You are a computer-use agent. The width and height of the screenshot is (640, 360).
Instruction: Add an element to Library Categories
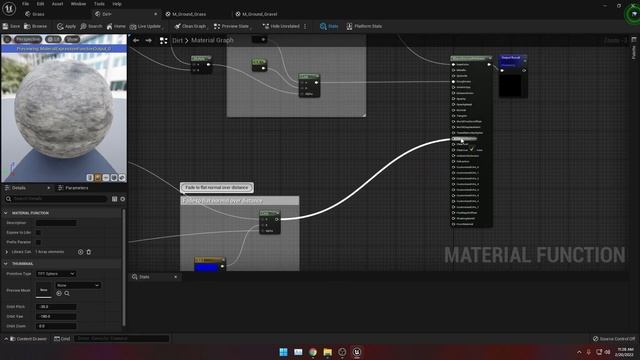(x=80, y=252)
